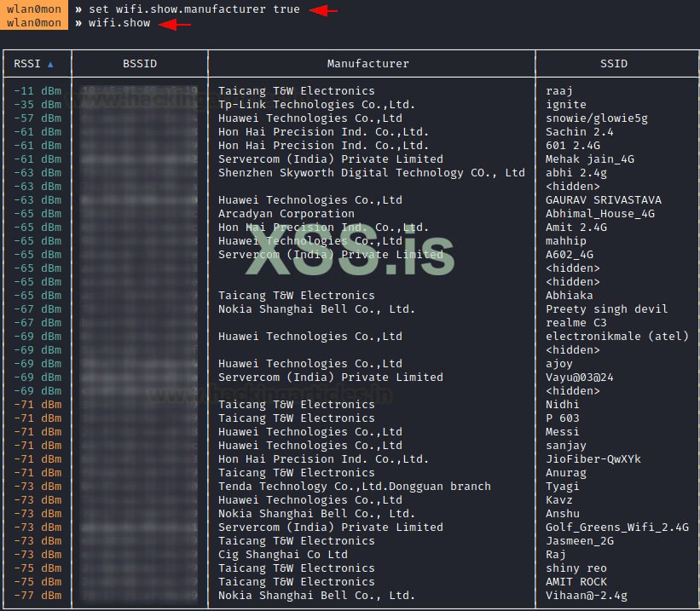Click SSID 'sanjay'
The image size is (700, 611).
566,446
